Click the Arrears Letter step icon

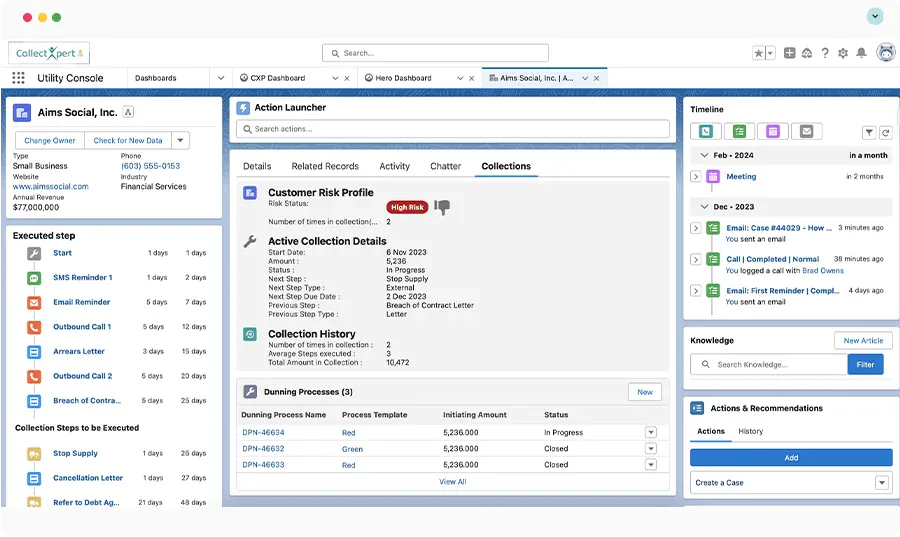[34, 352]
